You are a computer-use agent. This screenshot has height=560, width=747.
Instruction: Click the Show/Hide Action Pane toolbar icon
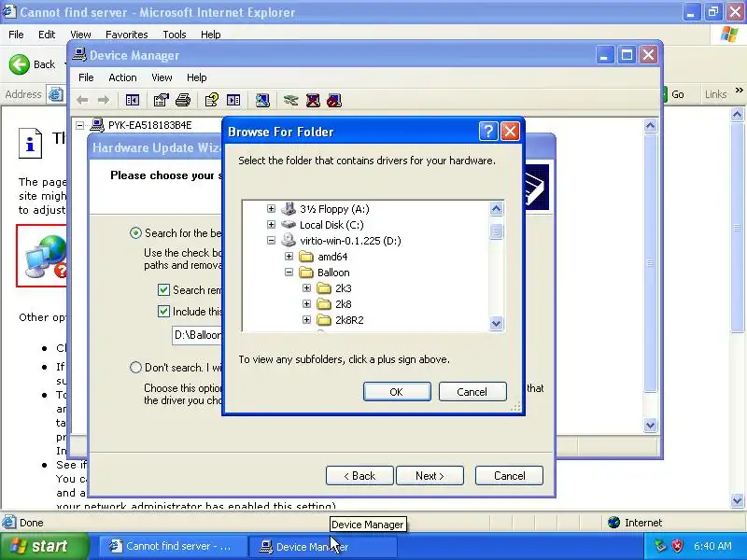pyautogui.click(x=233, y=100)
